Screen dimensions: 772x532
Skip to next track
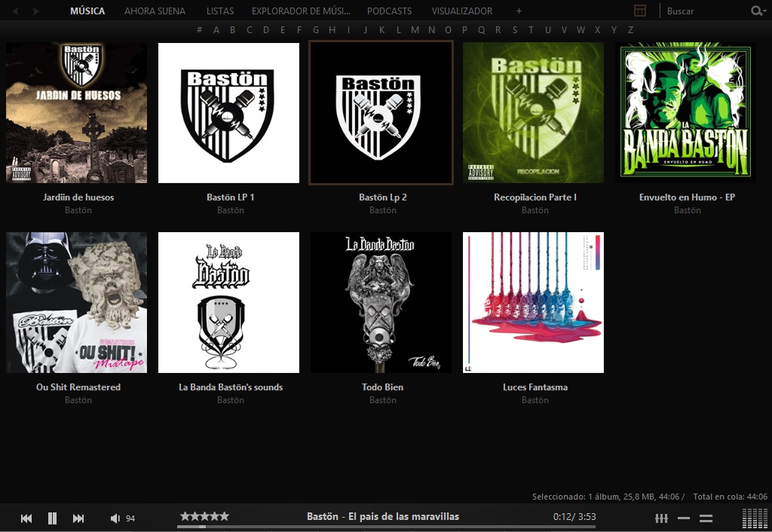click(x=78, y=518)
